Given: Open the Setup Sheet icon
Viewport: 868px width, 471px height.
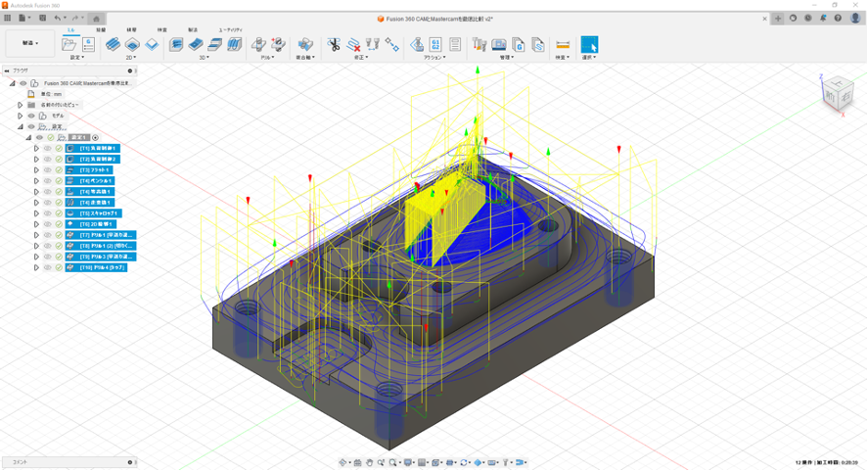Looking at the screenshot, I should tap(455, 44).
